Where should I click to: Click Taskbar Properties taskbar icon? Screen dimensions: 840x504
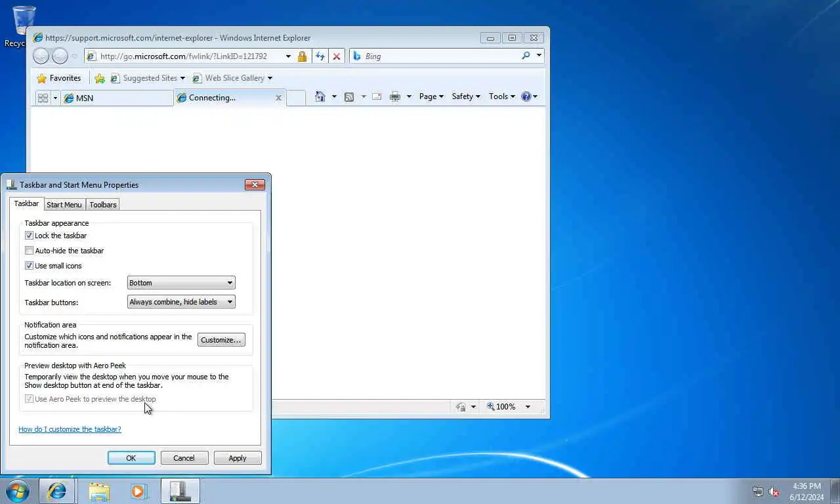180,492
